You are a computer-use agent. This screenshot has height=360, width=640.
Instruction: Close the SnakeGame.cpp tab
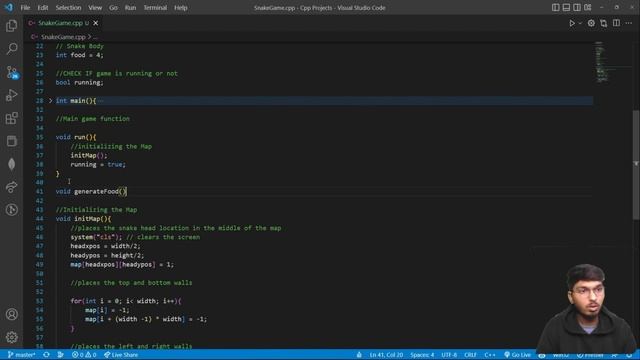[96, 23]
